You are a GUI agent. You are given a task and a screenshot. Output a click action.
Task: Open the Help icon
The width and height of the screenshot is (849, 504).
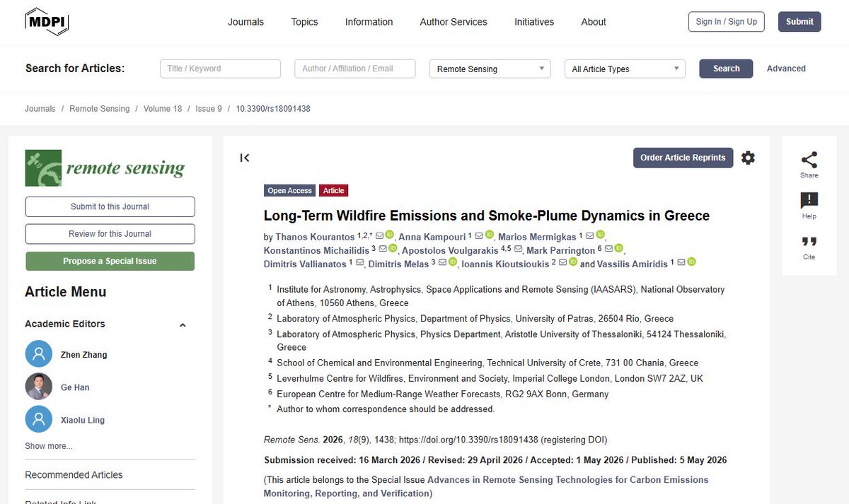click(x=809, y=201)
